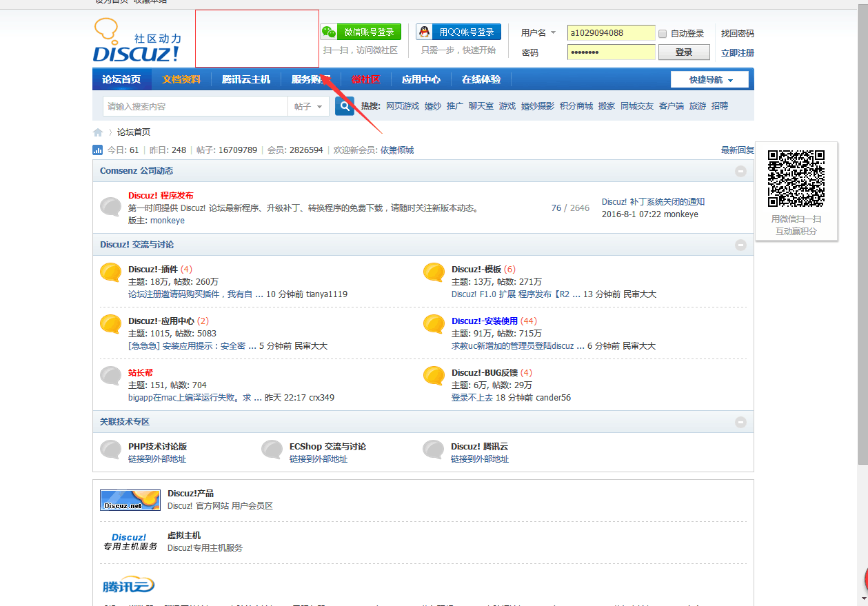The width and height of the screenshot is (868, 606).
Task: Toggle the 自动登录 checkbox
Action: (663, 34)
